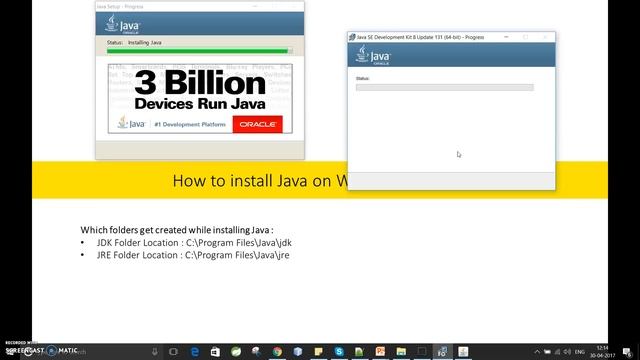Open the Java installer taskbar icon

(x=463, y=351)
